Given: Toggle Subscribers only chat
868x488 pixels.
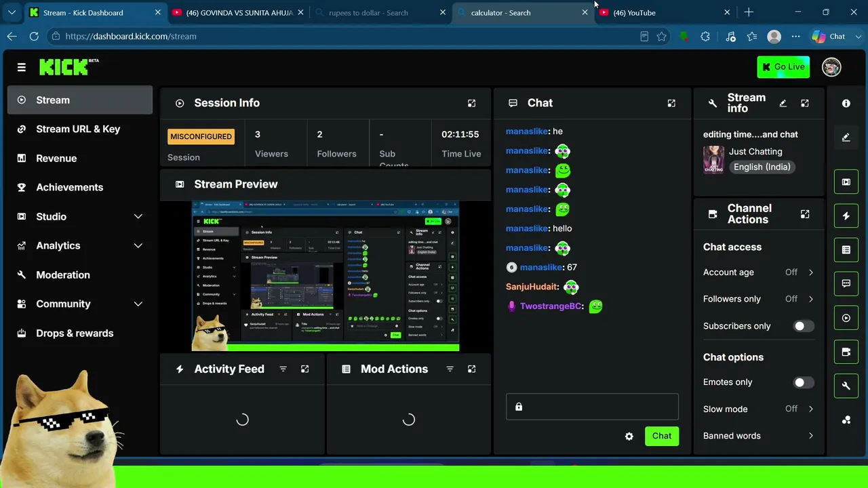Looking at the screenshot, I should [x=804, y=326].
